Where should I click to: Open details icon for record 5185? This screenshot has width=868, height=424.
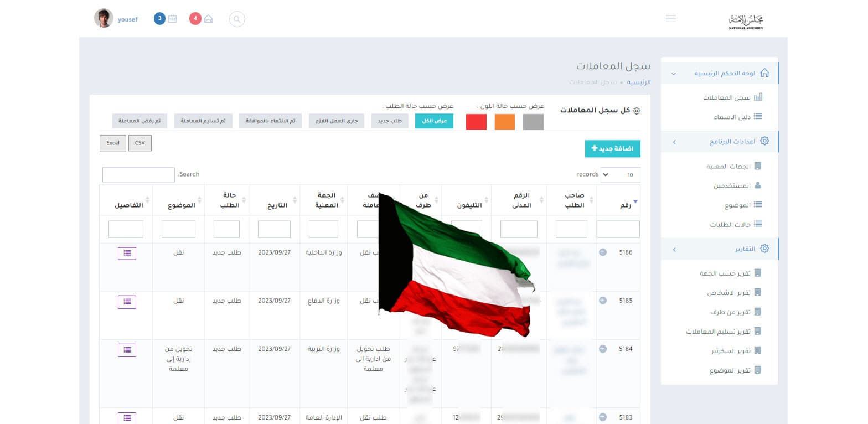[127, 302]
